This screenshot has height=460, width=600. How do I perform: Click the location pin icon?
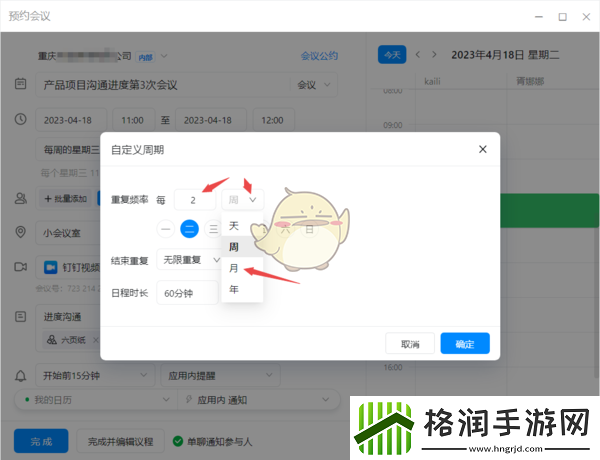tap(21, 232)
